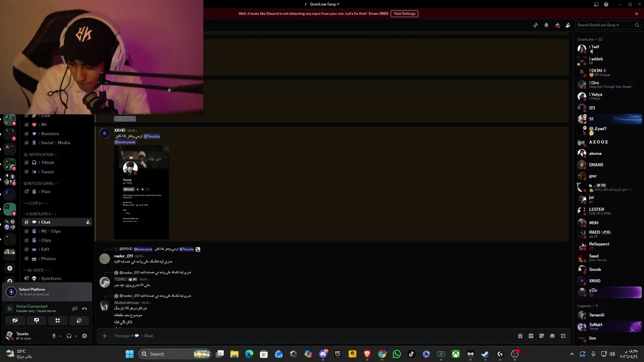Add a server plus button
Viewport: 644px width, 362px height.
[x=10, y=268]
